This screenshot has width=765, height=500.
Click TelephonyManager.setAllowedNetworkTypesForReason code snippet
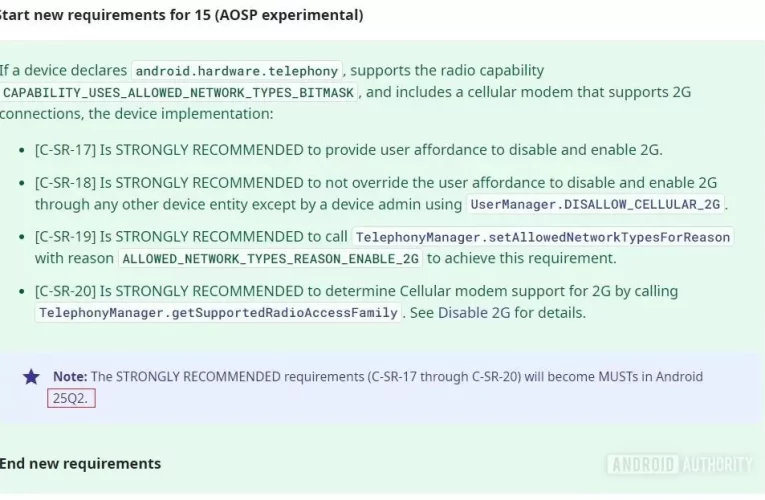543,237
